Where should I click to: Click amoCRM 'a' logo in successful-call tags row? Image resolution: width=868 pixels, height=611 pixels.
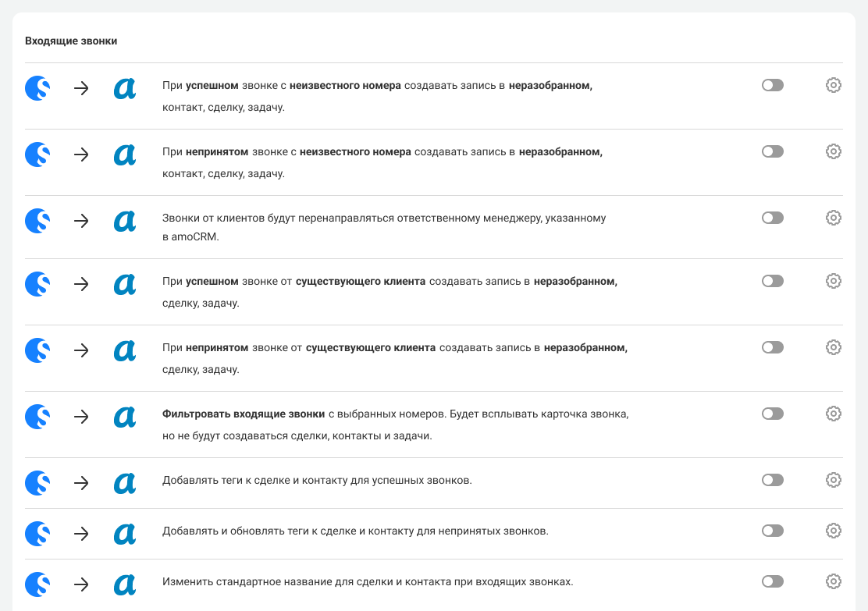coord(125,482)
